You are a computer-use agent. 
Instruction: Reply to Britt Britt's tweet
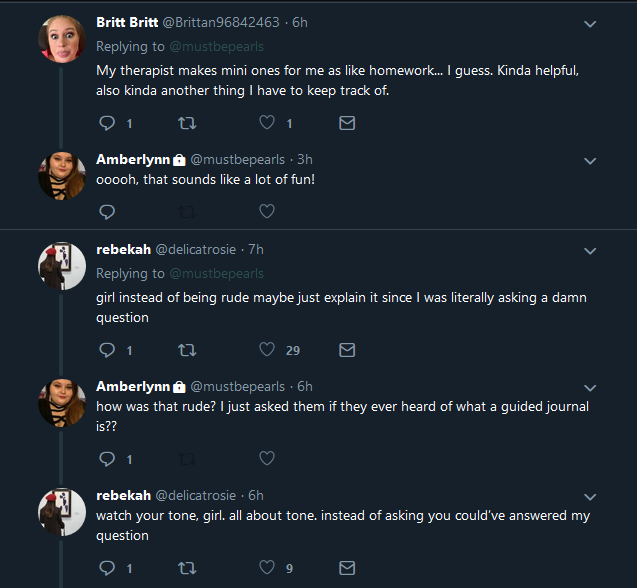(x=107, y=123)
